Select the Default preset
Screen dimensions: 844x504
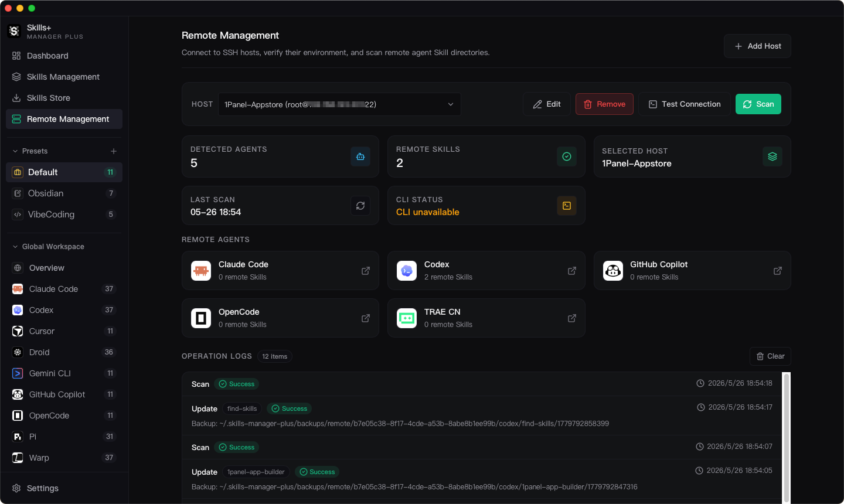[64, 172]
